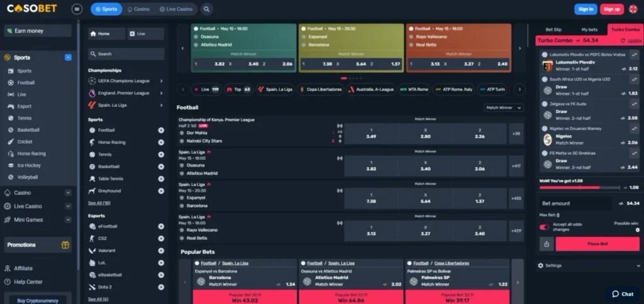
Task: Add Football to favorites with its plus icon
Action: [x=161, y=130]
